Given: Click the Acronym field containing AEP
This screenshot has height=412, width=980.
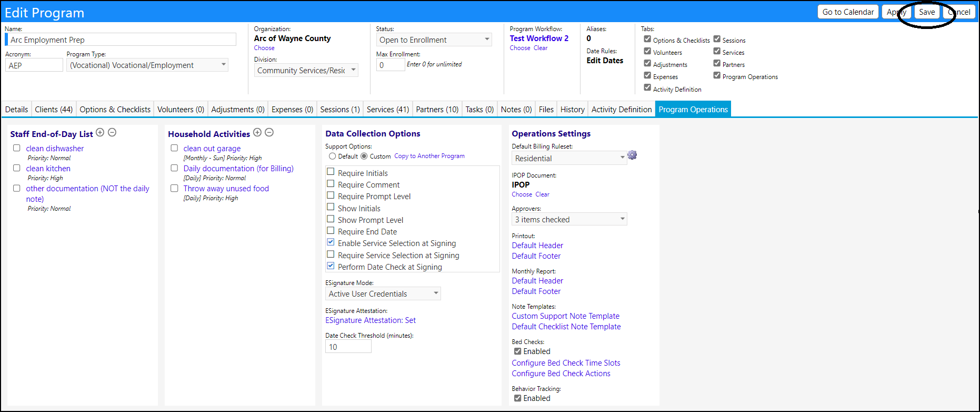Looking at the screenshot, I should (34, 65).
